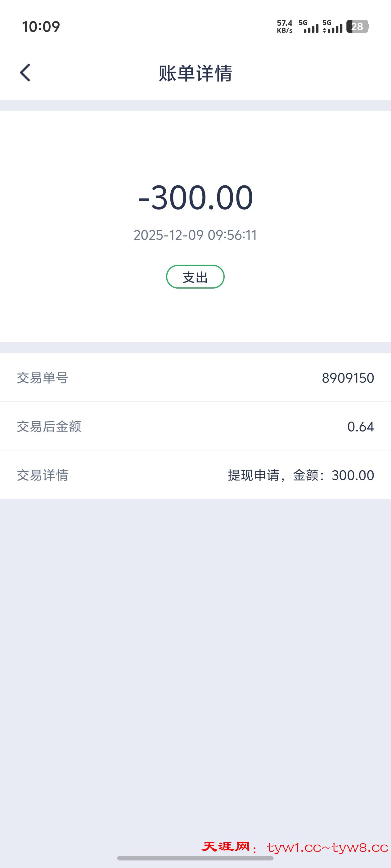
Task: Tap the second 5G signal icon
Action: (332, 26)
